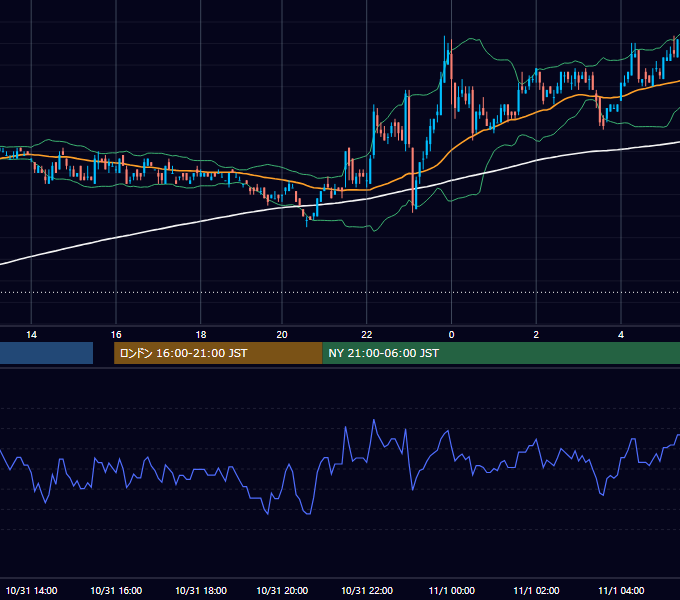The height and width of the screenshot is (600, 680).
Task: Click the 14 hour axis label
Action: pos(31,335)
